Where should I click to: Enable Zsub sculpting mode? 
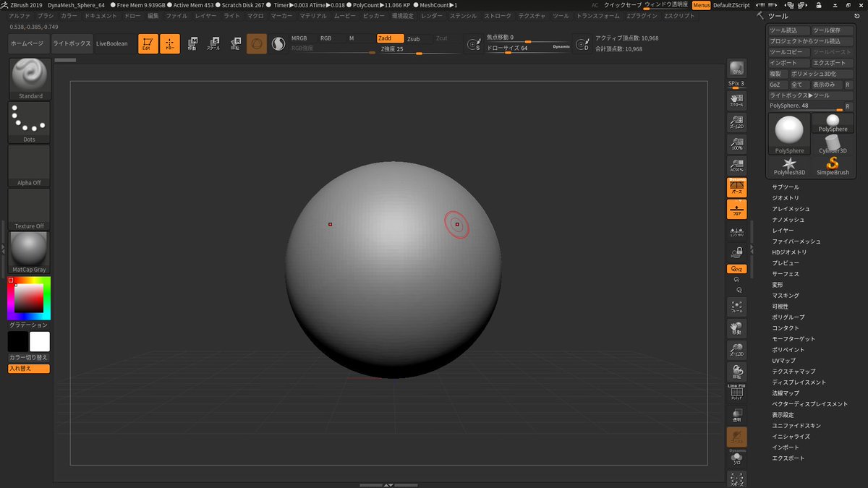point(413,38)
